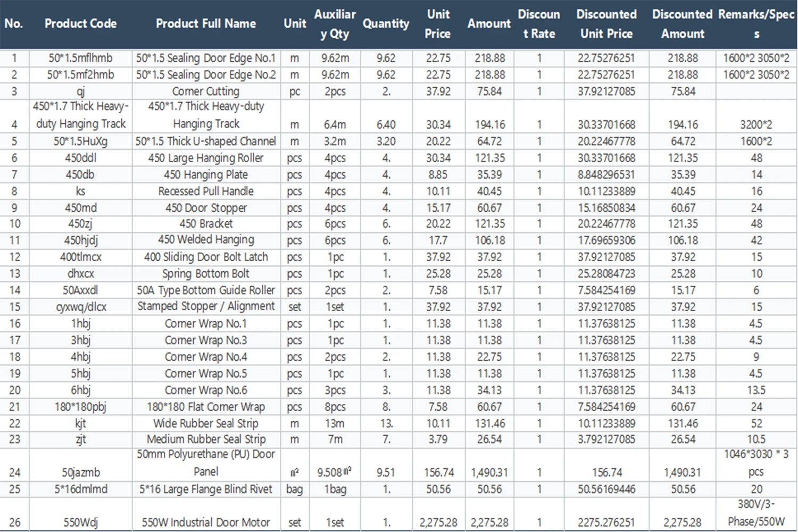Click product code '450zj'
The image size is (798, 532).
point(80,224)
